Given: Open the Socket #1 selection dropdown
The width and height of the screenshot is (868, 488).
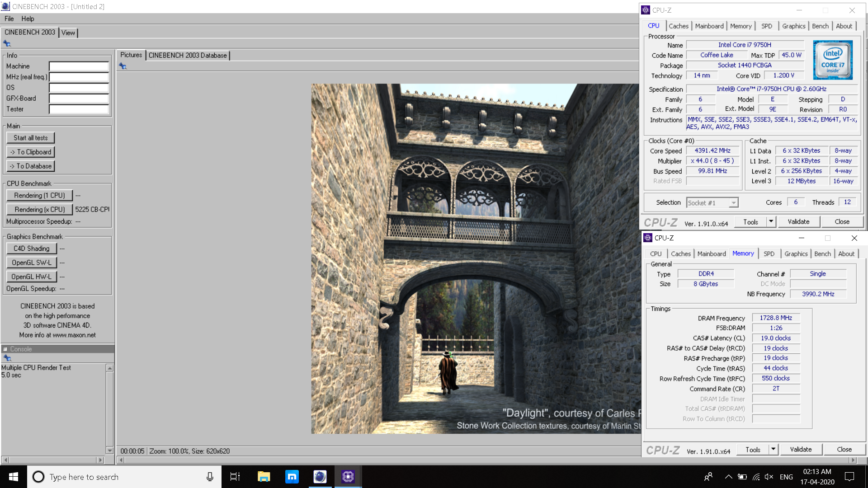Looking at the screenshot, I should tap(734, 203).
